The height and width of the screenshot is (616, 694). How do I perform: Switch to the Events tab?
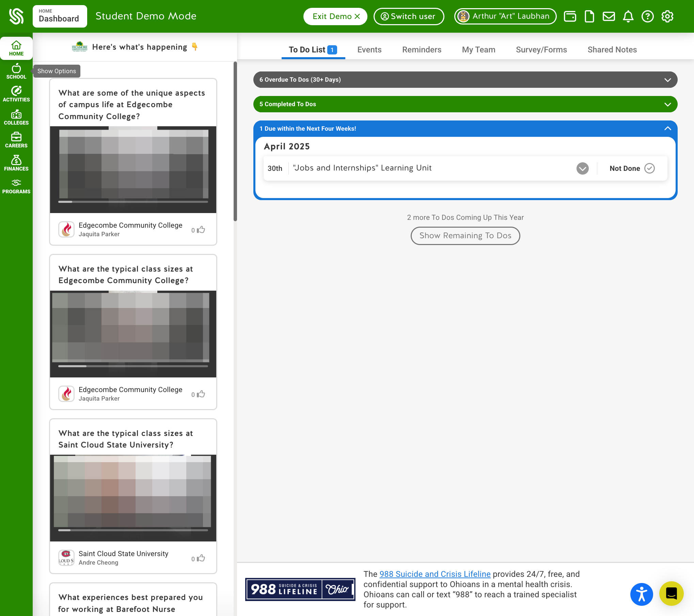(x=369, y=50)
